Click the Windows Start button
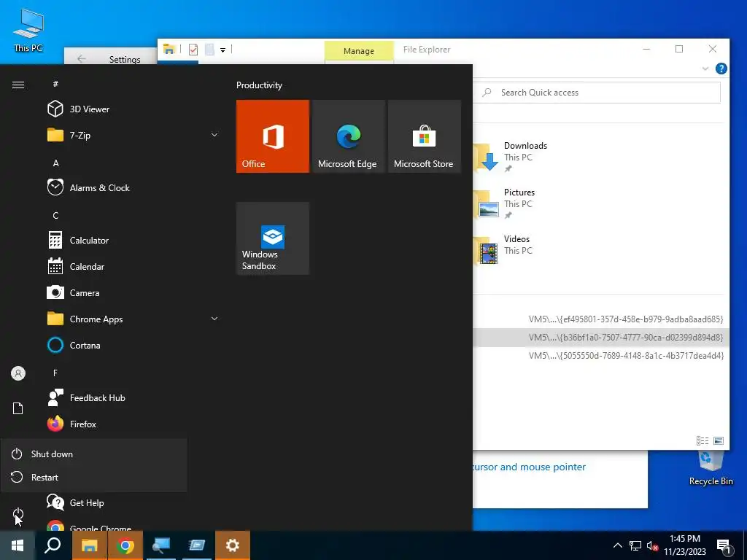Viewport: 747px width, 560px height. [18, 545]
